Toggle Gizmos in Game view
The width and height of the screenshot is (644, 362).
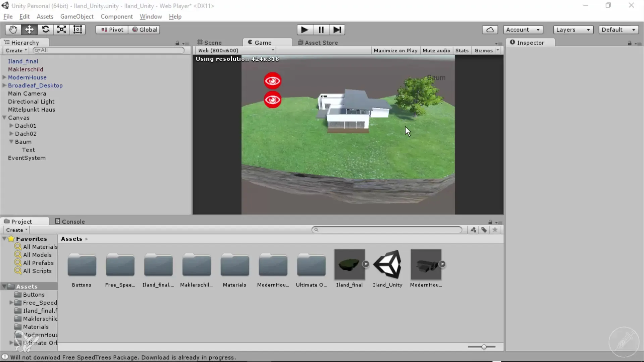483,50
